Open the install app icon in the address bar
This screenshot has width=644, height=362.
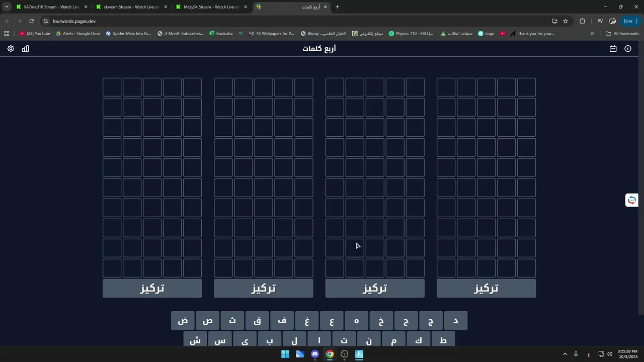(554, 21)
